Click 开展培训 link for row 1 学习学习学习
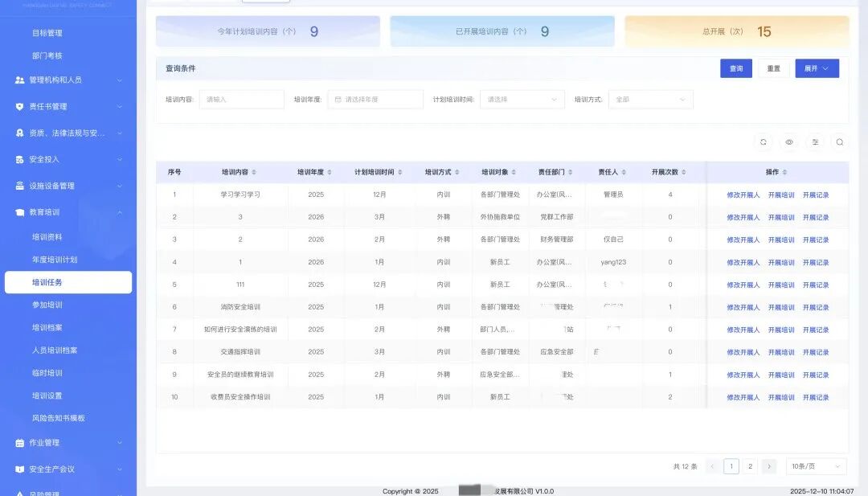868x496 pixels. pyautogui.click(x=780, y=195)
